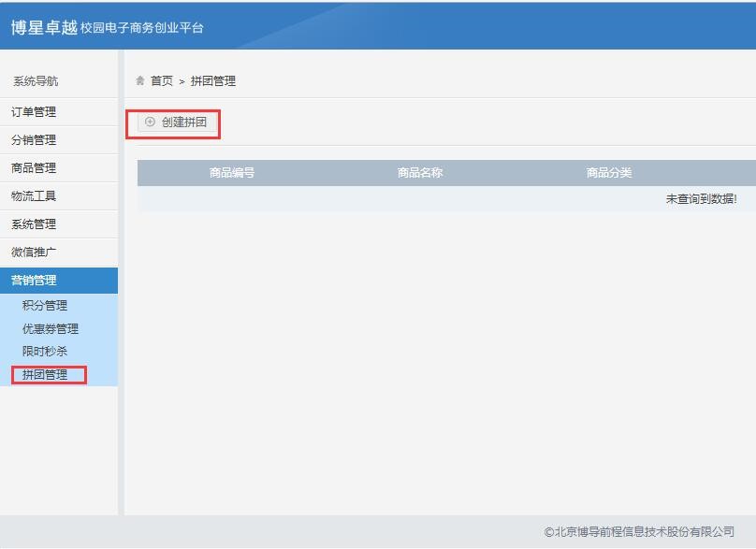Screen dimensions: 756x549
Task: Click the 商品编号 column header
Action: tap(232, 173)
